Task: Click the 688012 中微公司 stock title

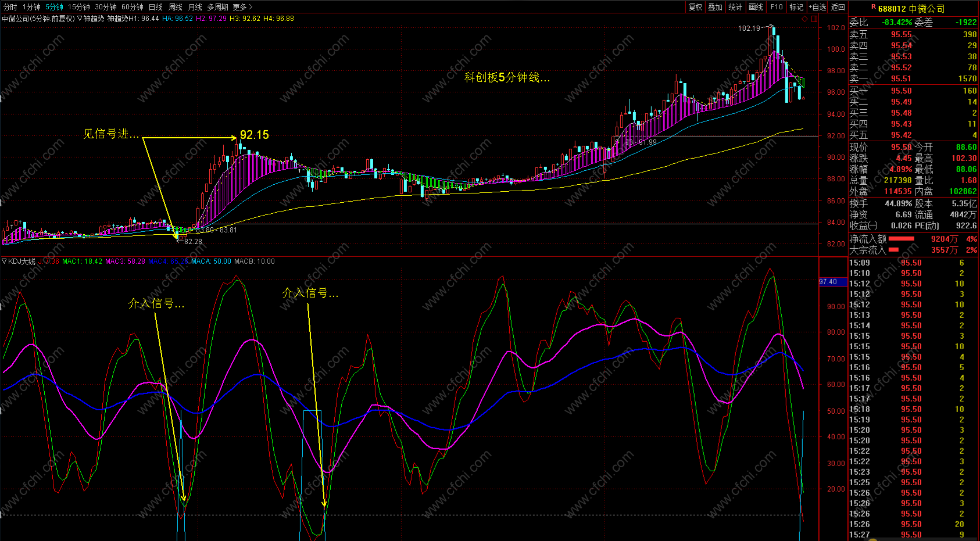Action: (911, 9)
